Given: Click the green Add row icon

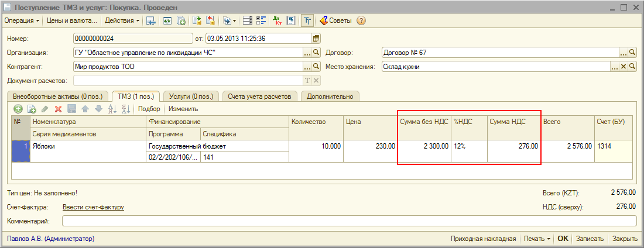Looking at the screenshot, I should [18, 109].
